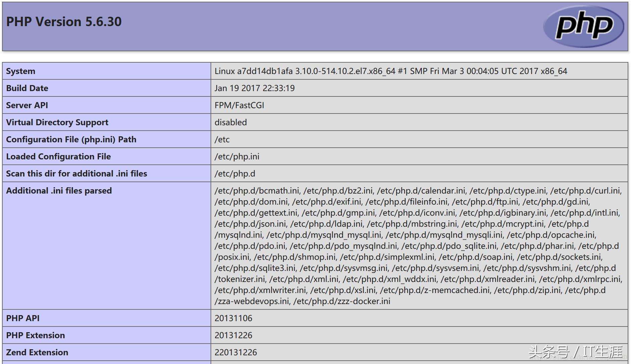Click the PHP logo
The image size is (631, 364).
point(583,26)
